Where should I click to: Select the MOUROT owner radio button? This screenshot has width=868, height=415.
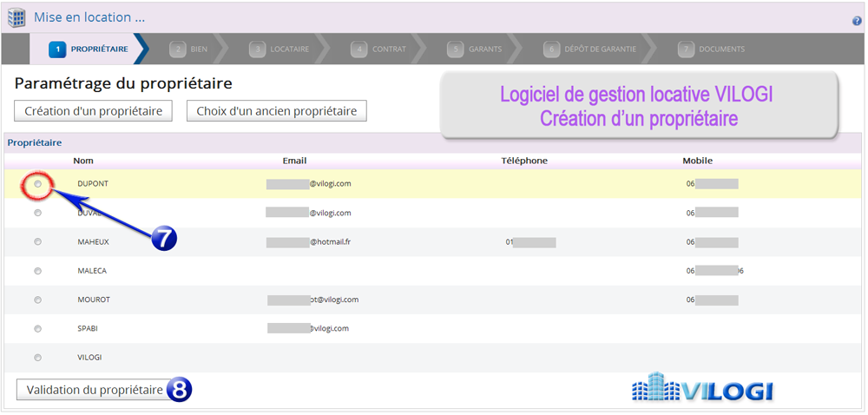(37, 300)
